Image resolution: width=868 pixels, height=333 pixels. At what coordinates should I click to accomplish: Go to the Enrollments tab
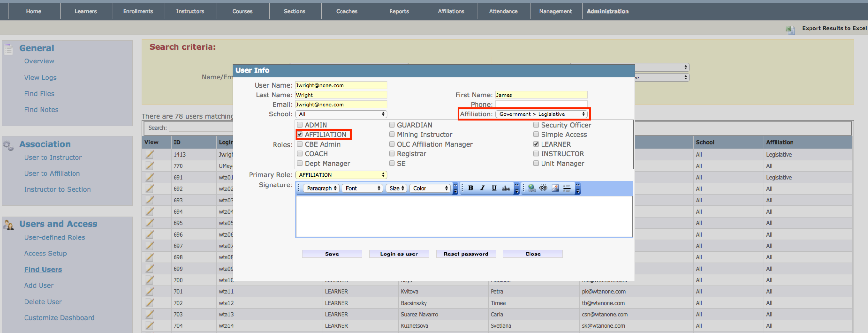click(138, 11)
